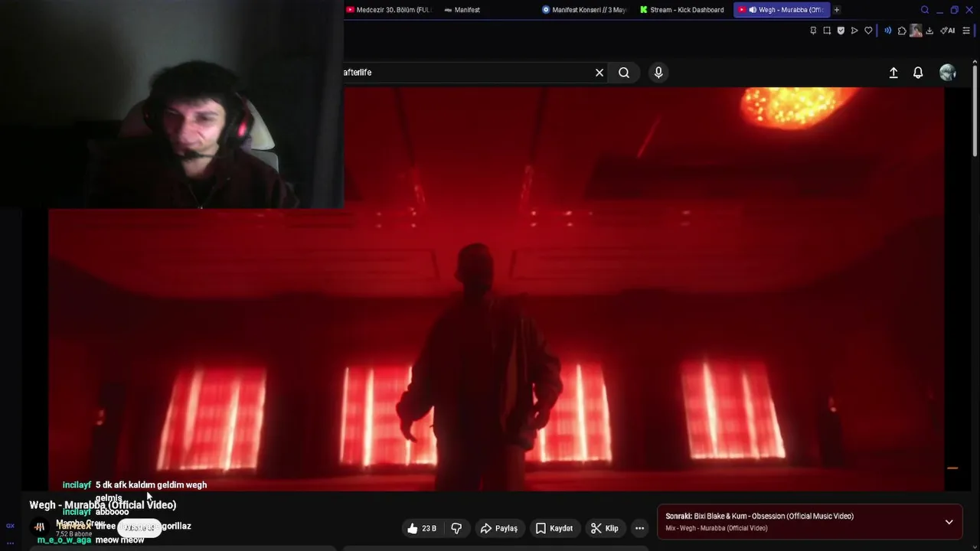Click the three-dot icon in left sidebar

(x=10, y=543)
